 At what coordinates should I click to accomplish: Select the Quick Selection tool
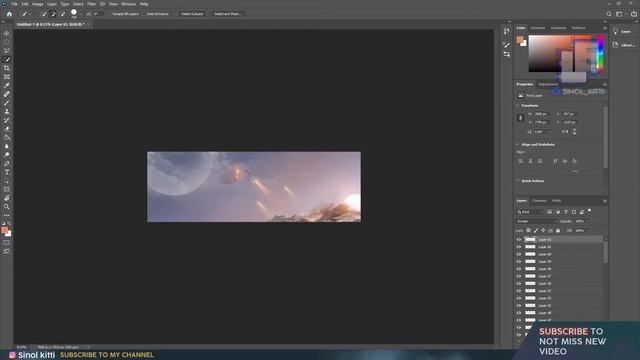[7, 59]
